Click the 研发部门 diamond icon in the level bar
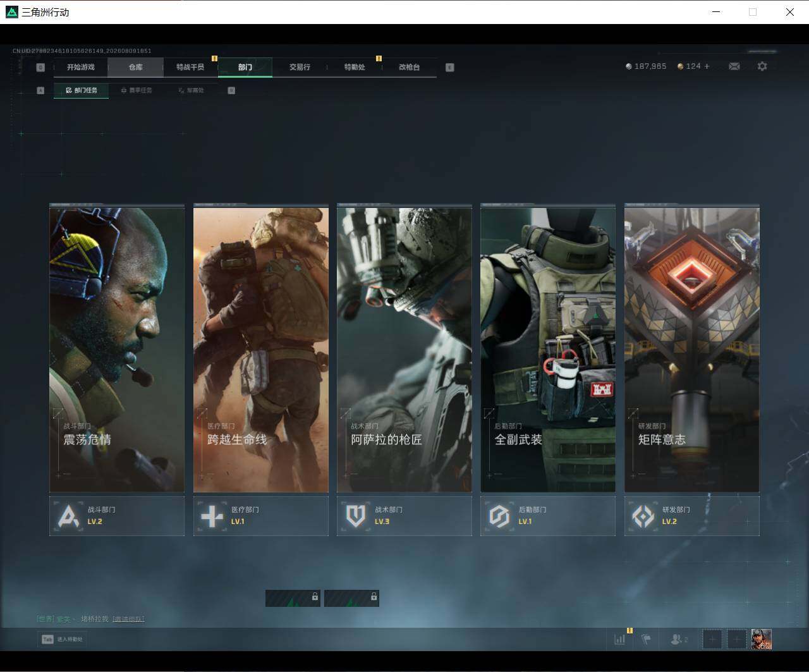809x672 pixels. tap(643, 516)
